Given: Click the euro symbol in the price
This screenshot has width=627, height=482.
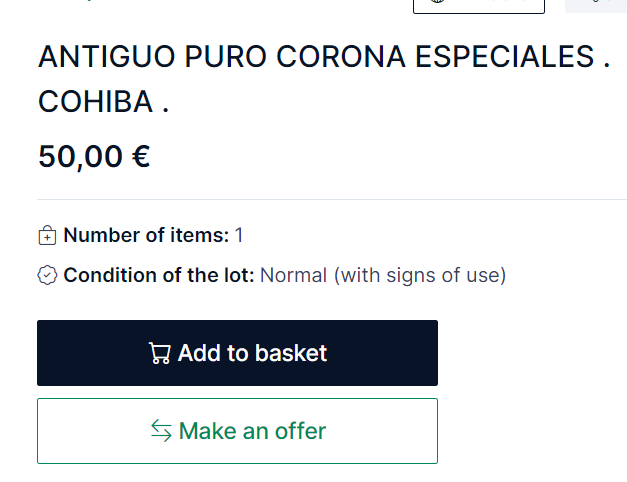Looking at the screenshot, I should pyautogui.click(x=141, y=156).
